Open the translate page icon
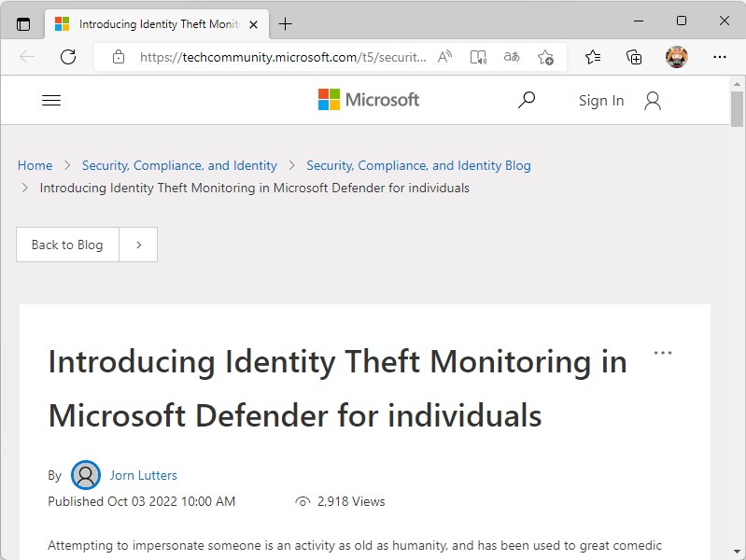 512,57
